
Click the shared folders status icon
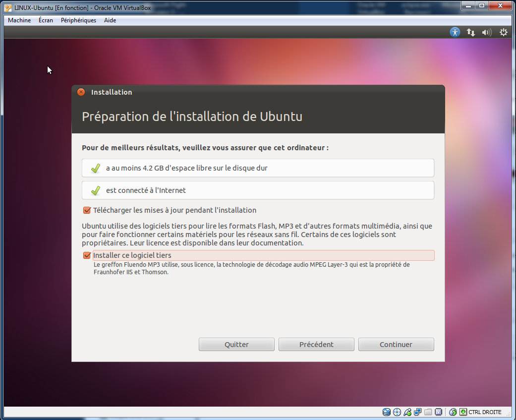pyautogui.click(x=428, y=412)
